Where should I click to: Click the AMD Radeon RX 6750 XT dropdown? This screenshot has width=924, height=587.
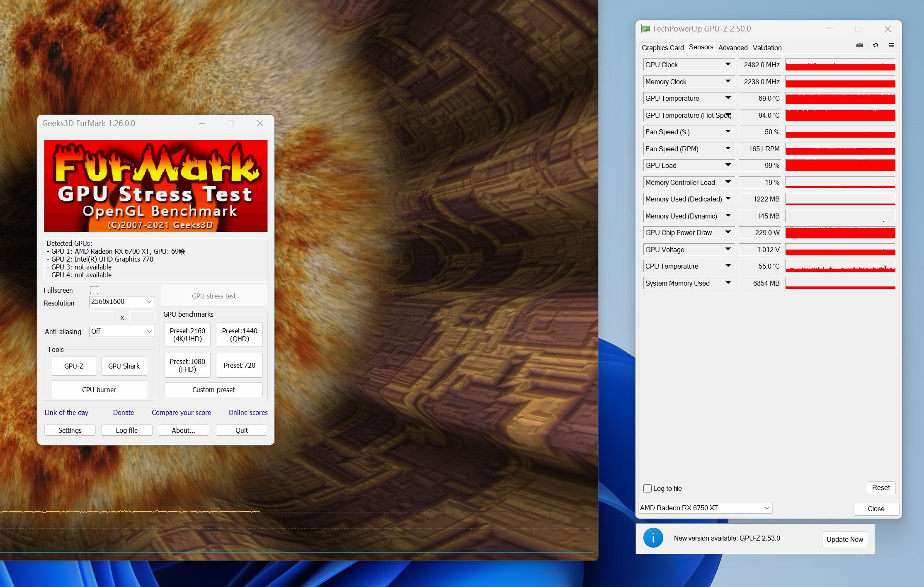tap(704, 507)
